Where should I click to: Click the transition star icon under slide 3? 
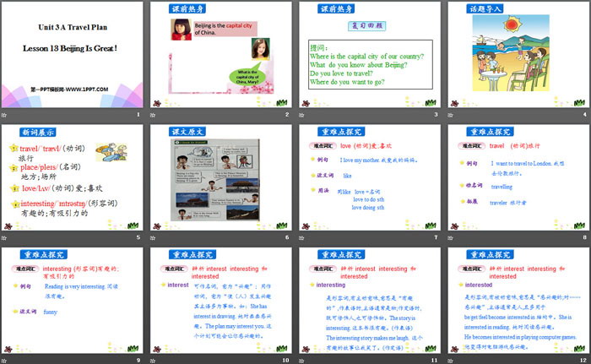(x=301, y=115)
